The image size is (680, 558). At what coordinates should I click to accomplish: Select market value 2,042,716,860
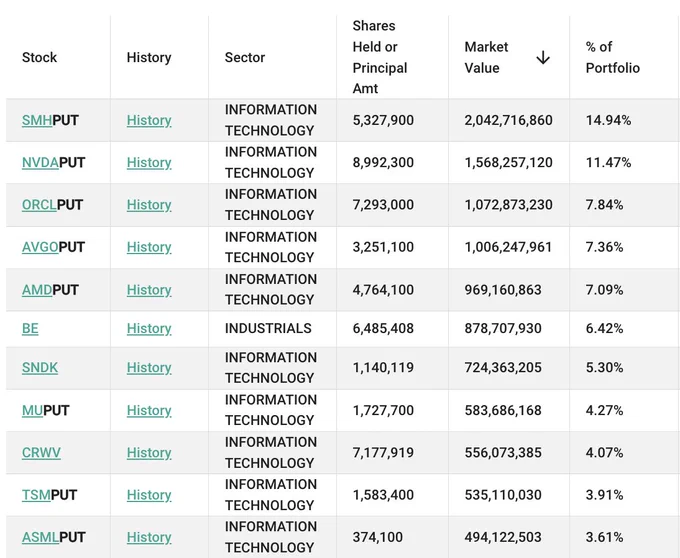[508, 120]
